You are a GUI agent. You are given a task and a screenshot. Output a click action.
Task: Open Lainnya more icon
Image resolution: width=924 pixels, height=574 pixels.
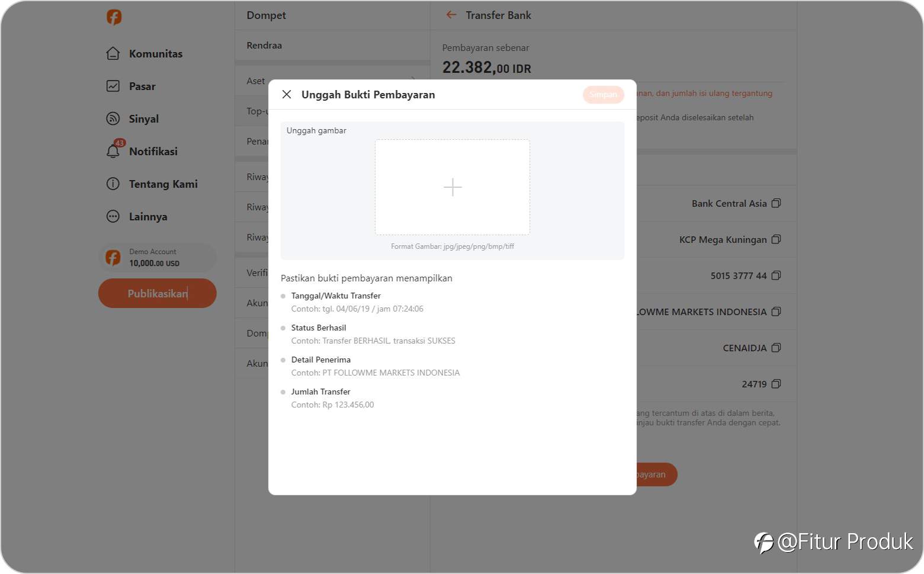113,216
